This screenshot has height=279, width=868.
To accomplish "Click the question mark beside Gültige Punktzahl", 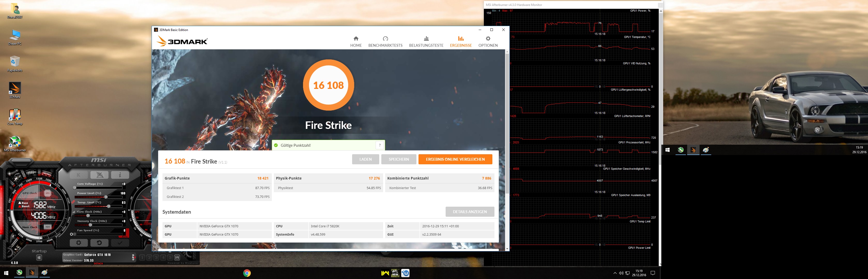I will pos(380,145).
